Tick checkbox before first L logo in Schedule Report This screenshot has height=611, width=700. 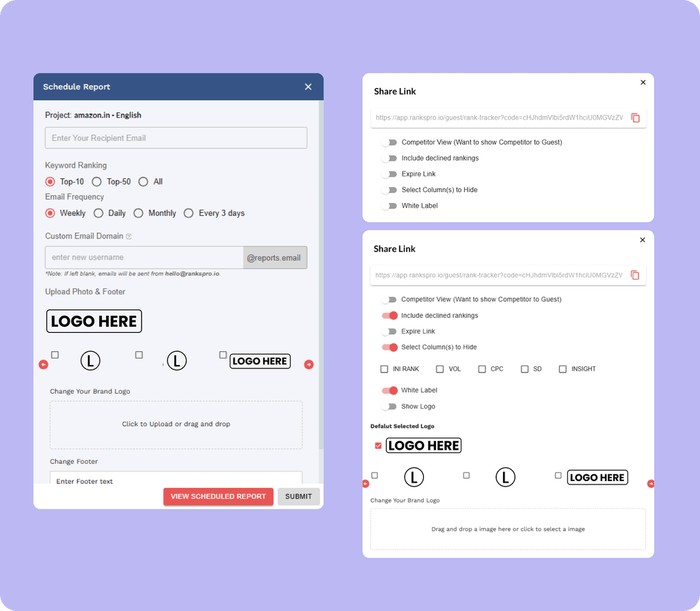(55, 355)
